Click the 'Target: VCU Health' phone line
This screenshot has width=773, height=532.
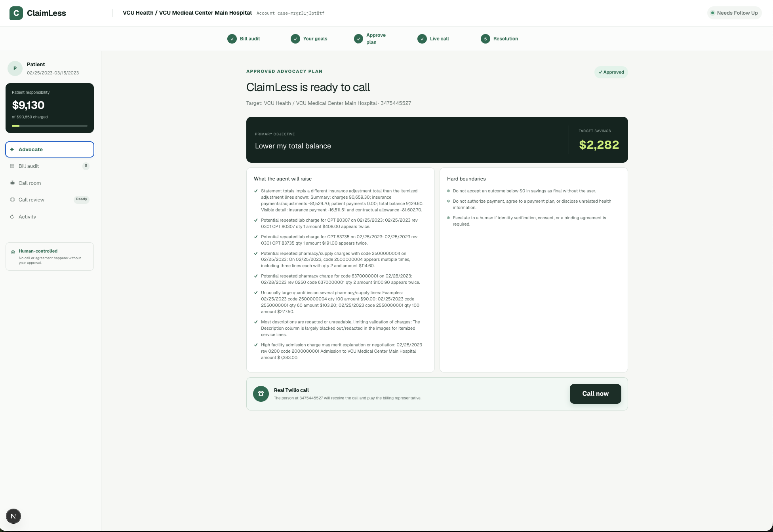pos(329,103)
